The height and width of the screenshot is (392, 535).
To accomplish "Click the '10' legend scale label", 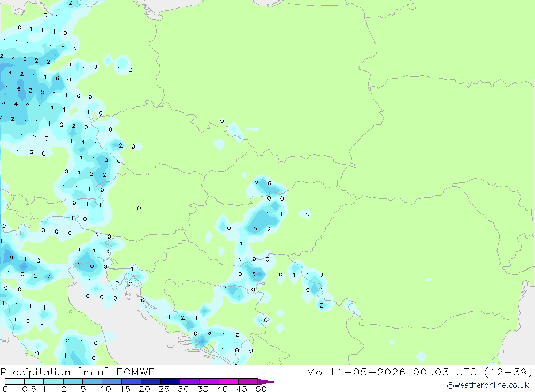I will [x=106, y=389].
